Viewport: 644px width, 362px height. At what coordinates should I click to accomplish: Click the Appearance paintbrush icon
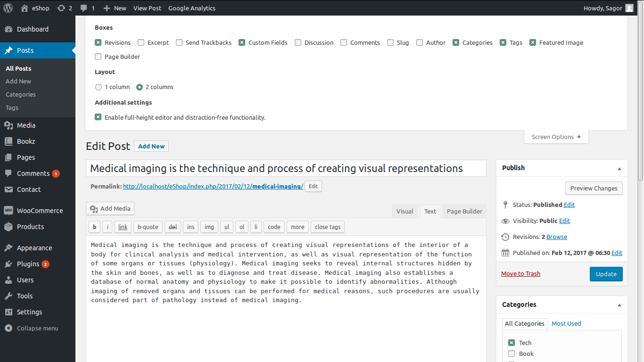click(8, 248)
